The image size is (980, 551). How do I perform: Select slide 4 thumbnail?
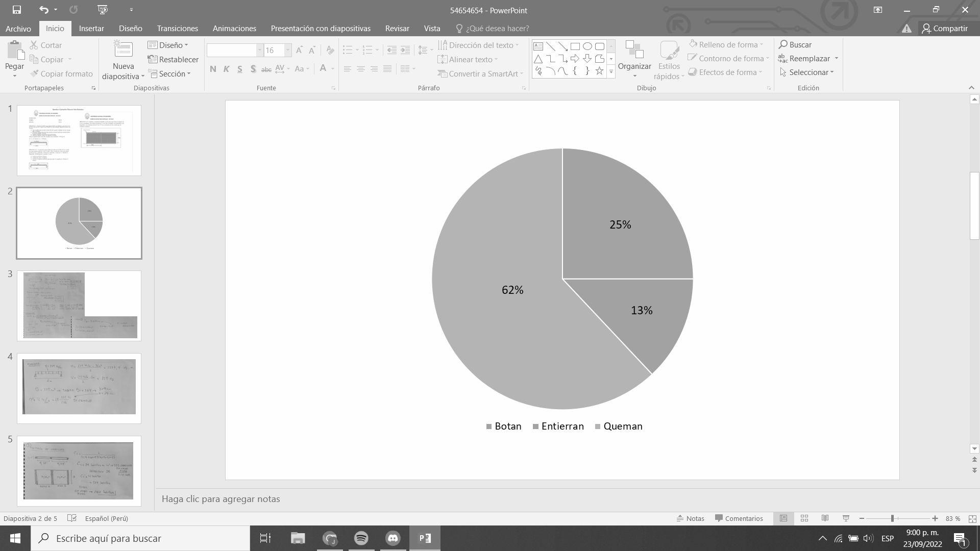(x=79, y=388)
